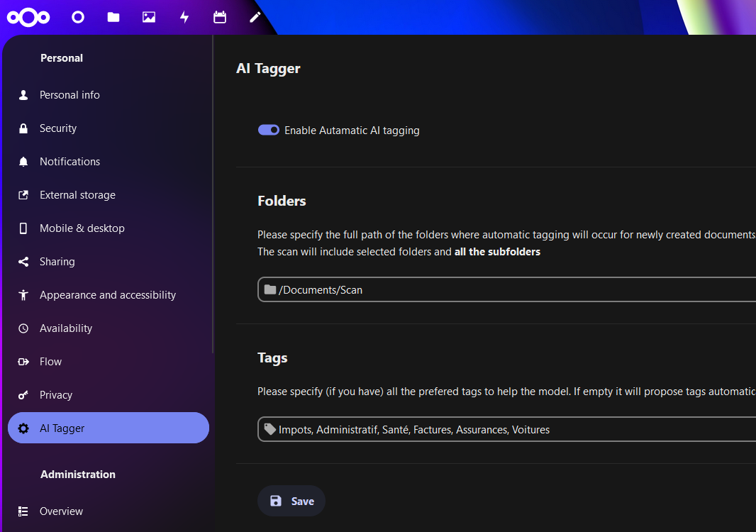Open the Photos app icon
This screenshot has height=532, width=756.
coord(149,17)
